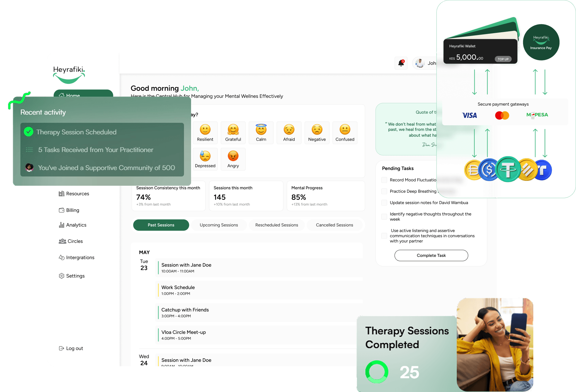Select the Angry mood emoji
The height and width of the screenshot is (392, 576).
coord(233,159)
